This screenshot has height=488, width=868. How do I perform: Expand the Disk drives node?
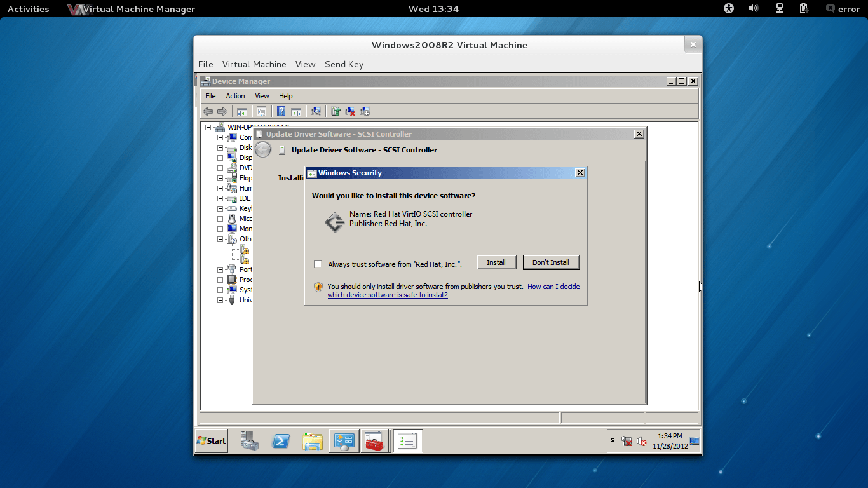click(220, 147)
